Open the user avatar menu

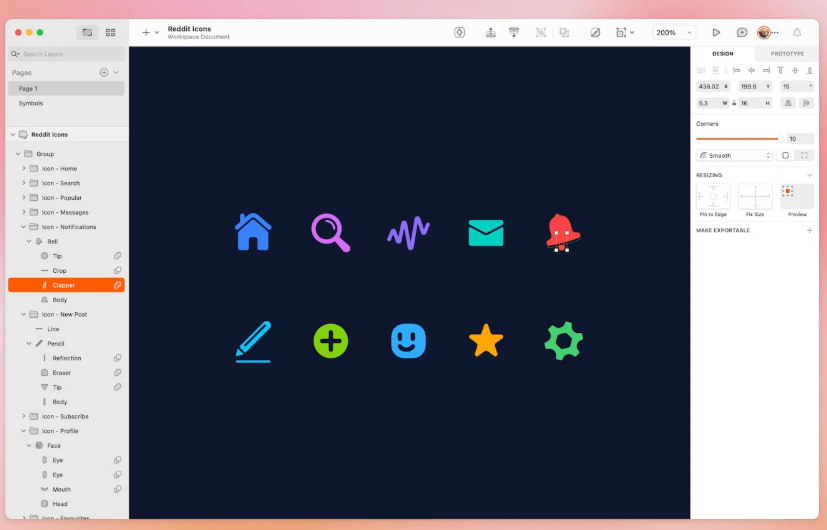764,33
